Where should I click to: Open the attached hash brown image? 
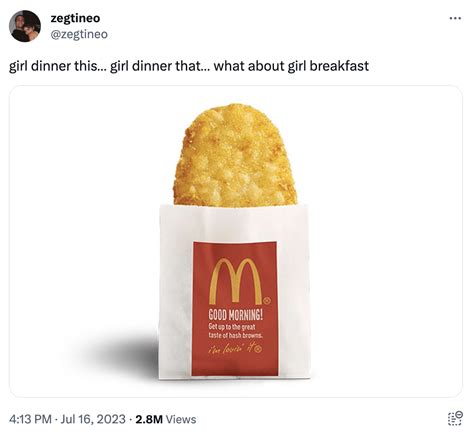coord(236,241)
